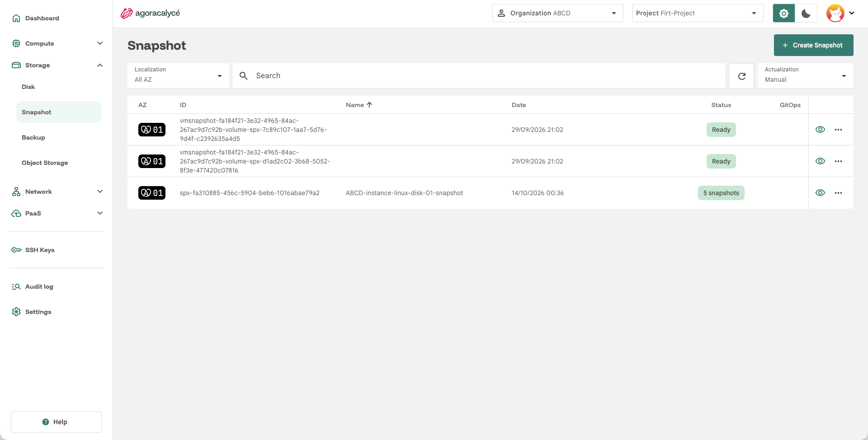Click the agoracalycé logo
Screen dimensions: 868x440
150,13
